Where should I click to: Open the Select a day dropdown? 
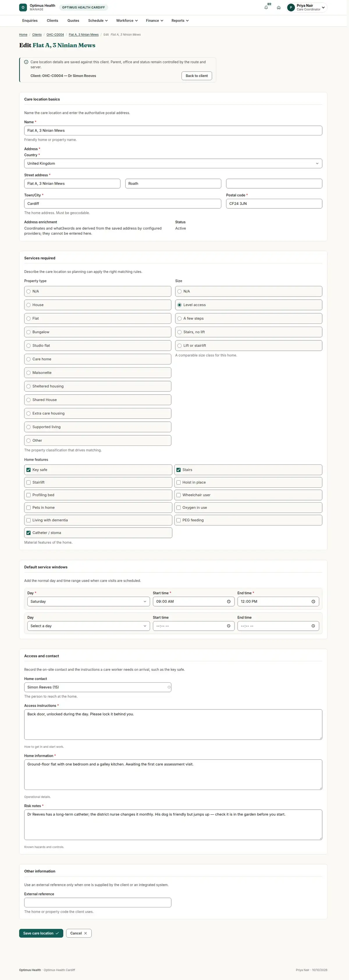click(x=89, y=626)
